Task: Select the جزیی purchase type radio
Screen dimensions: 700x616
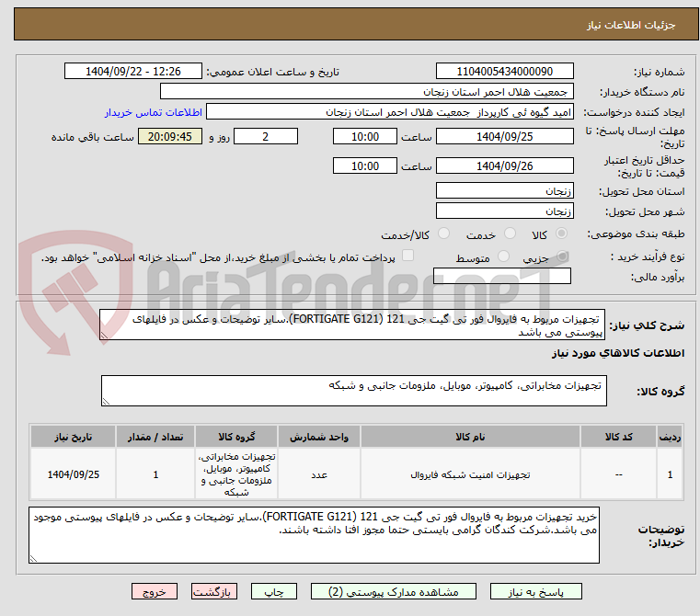Action: pyautogui.click(x=563, y=257)
